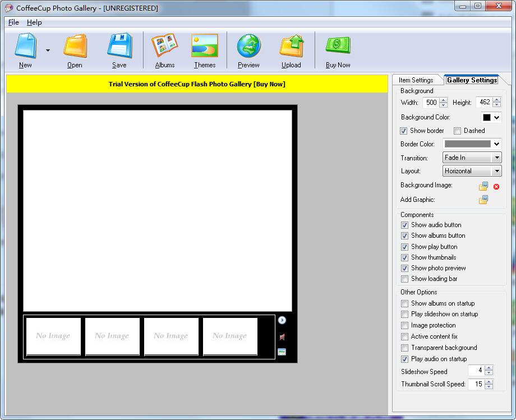The height and width of the screenshot is (420, 516).
Task: Select the first No Image thumbnail
Action: coord(53,336)
